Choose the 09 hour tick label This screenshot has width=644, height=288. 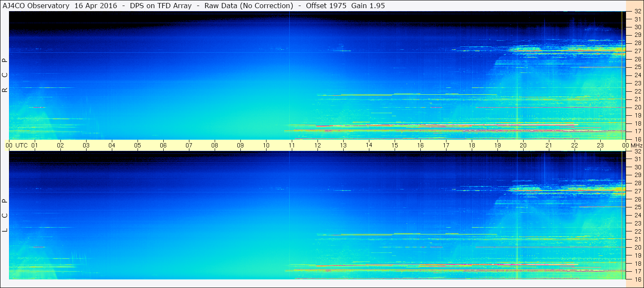pyautogui.click(x=240, y=145)
